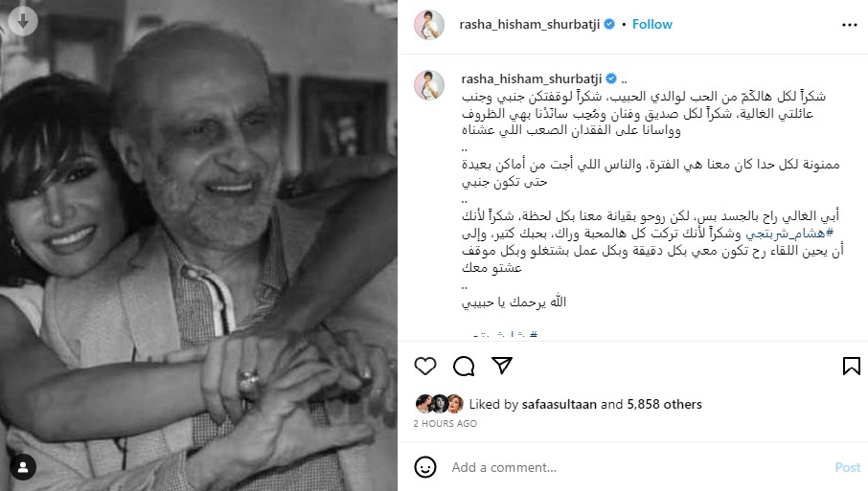Click the liker avatars beside Liked by
868x491 pixels.
[440, 404]
